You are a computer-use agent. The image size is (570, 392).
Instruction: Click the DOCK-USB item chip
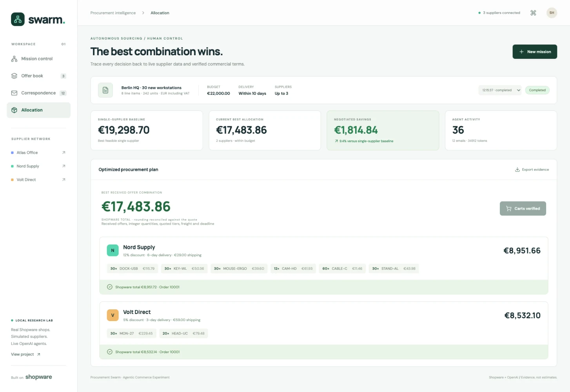(132, 269)
